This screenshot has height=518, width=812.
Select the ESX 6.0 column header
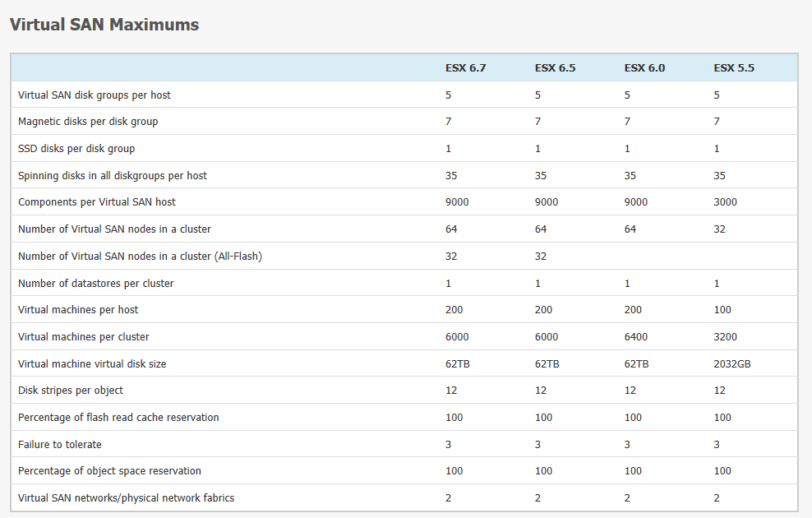pos(644,68)
